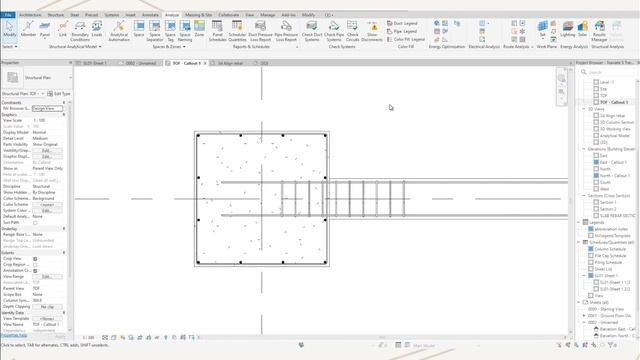Image resolution: width=640 pixels, height=360 pixels.
Task: Click Show Disconnects warning icon
Action: coord(373,31)
